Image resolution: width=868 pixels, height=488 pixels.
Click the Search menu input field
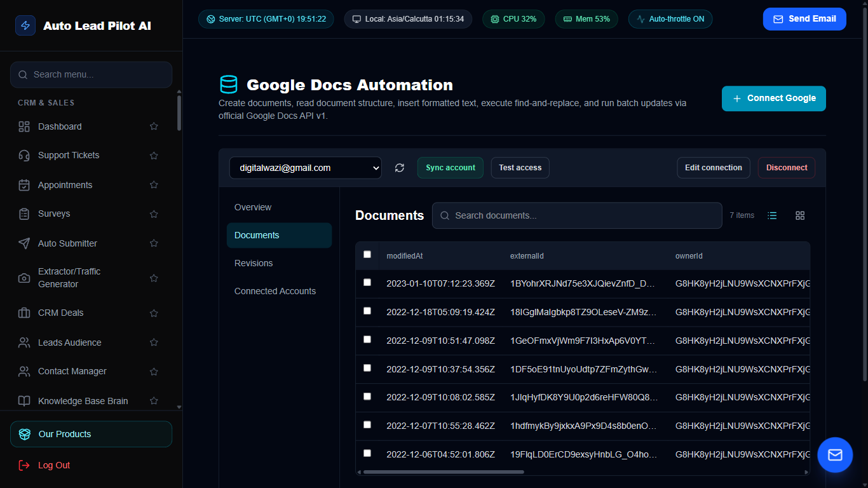[91, 74]
